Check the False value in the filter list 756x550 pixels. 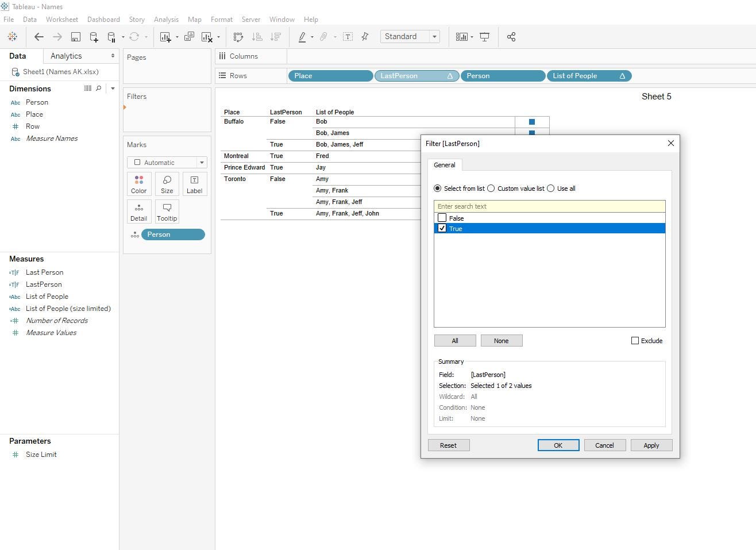point(442,217)
